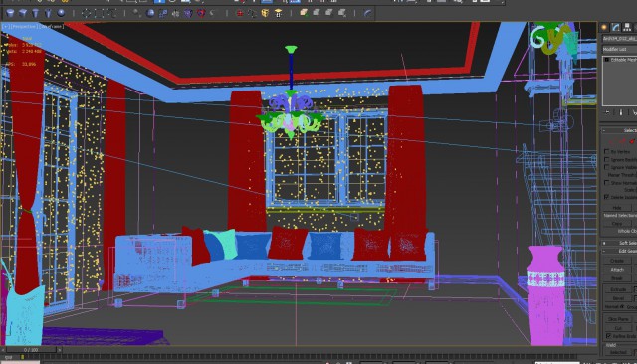Click the pin stack icon under modifier stack

[x=608, y=112]
